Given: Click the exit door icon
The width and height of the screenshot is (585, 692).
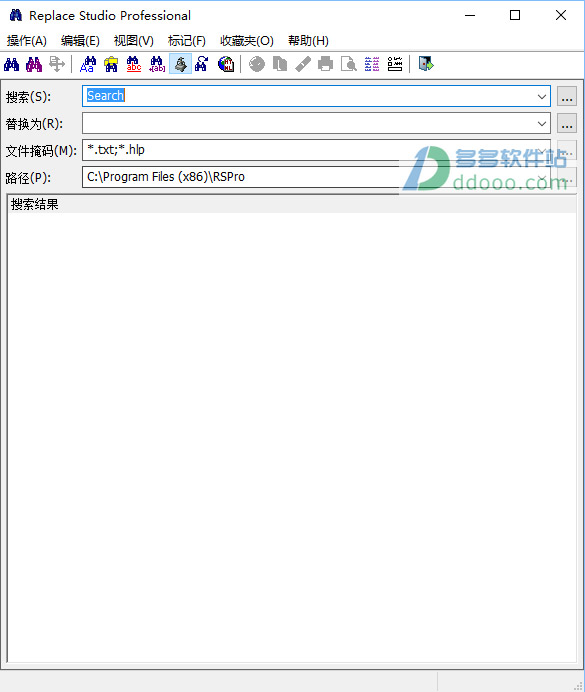Looking at the screenshot, I should pyautogui.click(x=426, y=64).
